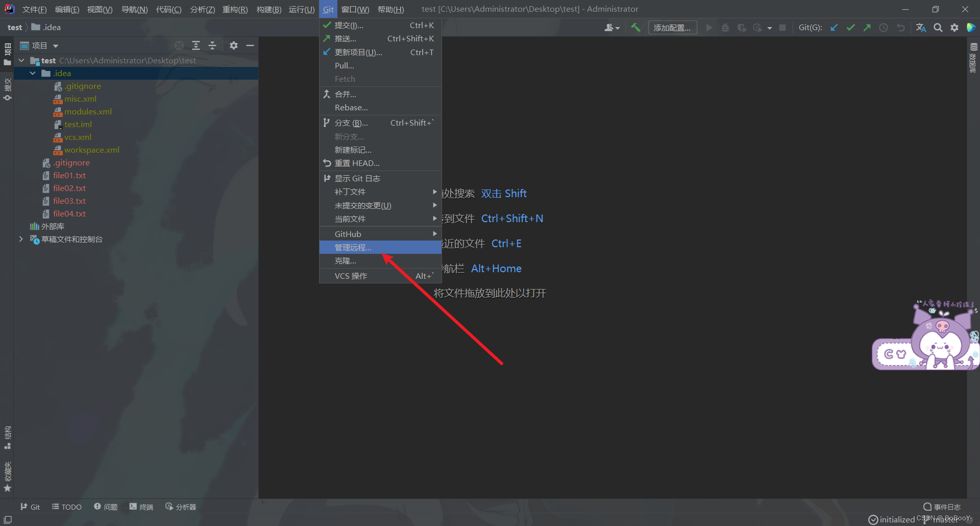Hide the project panel with minus icon
Viewport: 980px width, 526px height.
click(x=250, y=45)
